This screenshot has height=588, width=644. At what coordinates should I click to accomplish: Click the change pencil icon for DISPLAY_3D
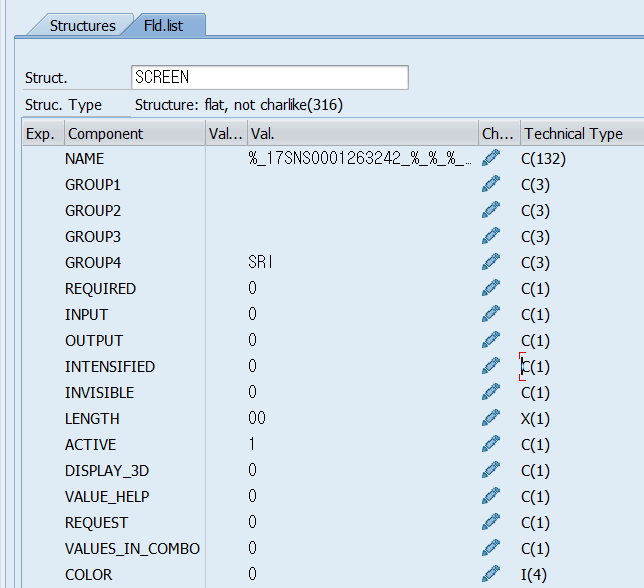coord(491,470)
